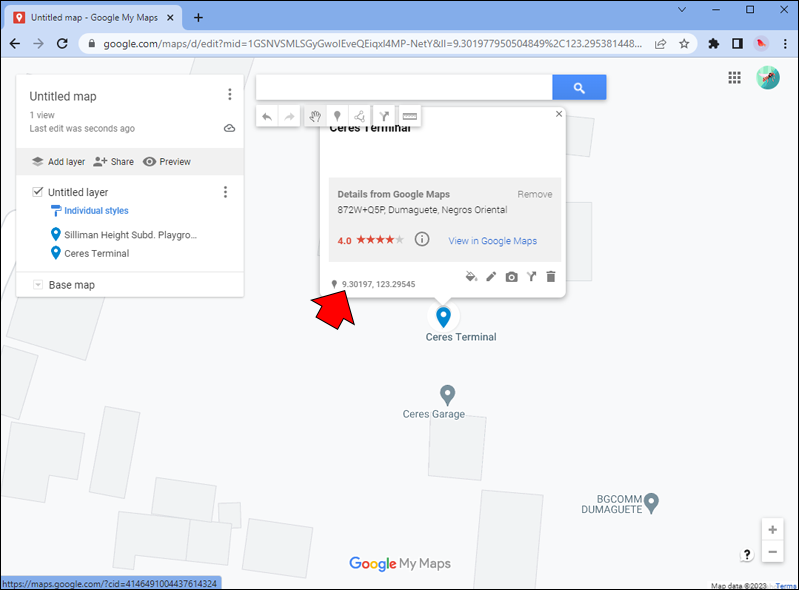Image resolution: width=799 pixels, height=590 pixels.
Task: Select the Draw a line tool
Action: [359, 117]
